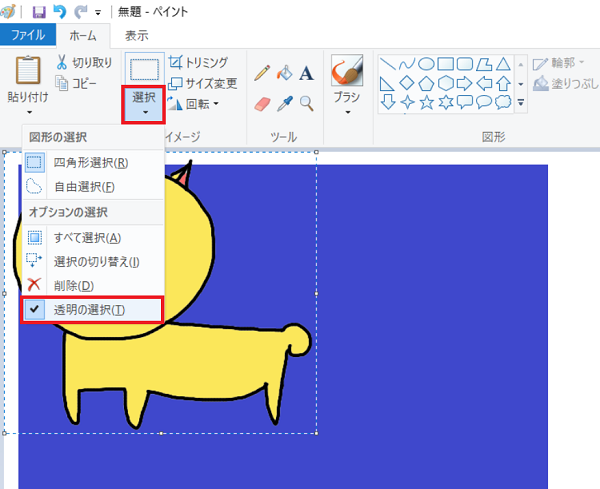Select the curve shape
600x489 pixels.
(x=407, y=64)
